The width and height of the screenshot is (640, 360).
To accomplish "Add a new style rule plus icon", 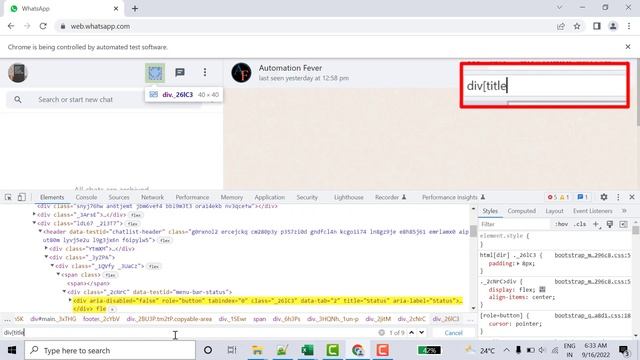I will [x=596, y=224].
